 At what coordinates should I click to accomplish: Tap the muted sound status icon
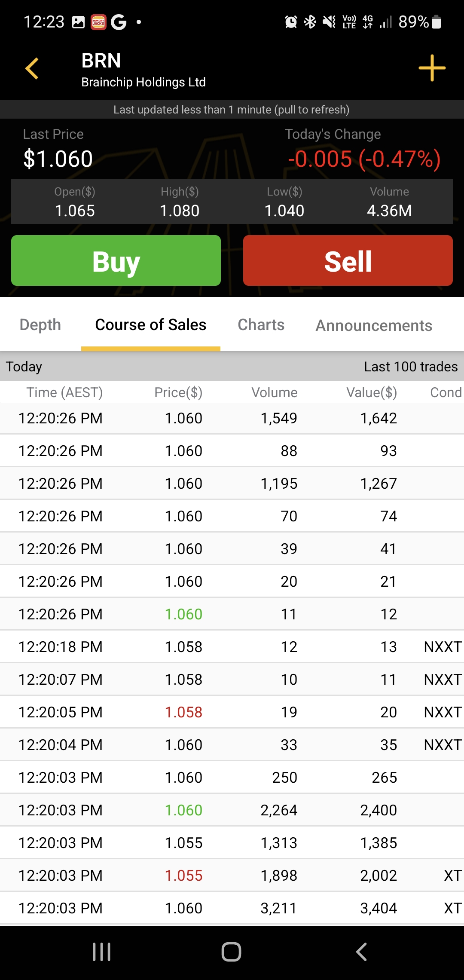(x=329, y=21)
